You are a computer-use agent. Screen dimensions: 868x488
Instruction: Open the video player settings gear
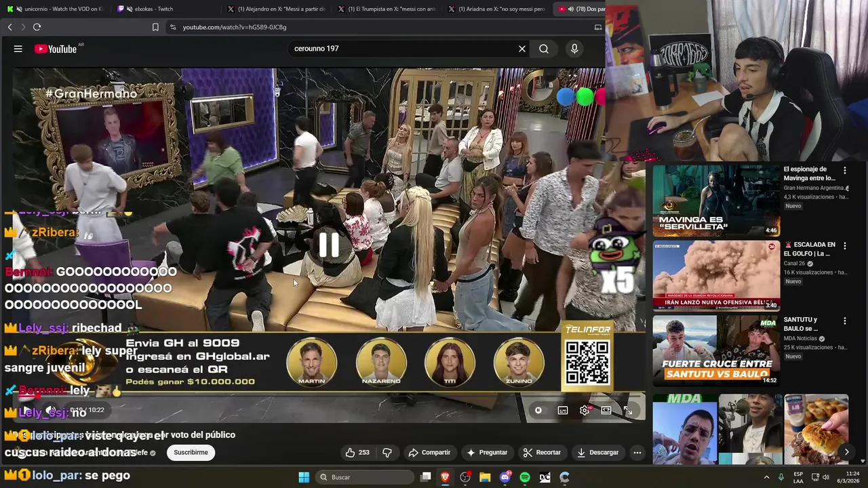point(585,410)
